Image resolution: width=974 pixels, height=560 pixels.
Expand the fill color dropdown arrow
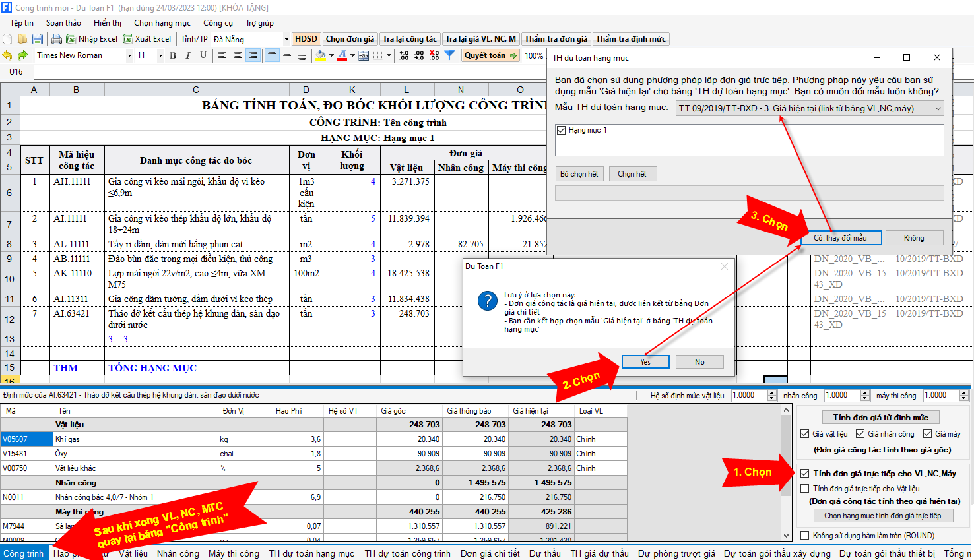coord(331,55)
